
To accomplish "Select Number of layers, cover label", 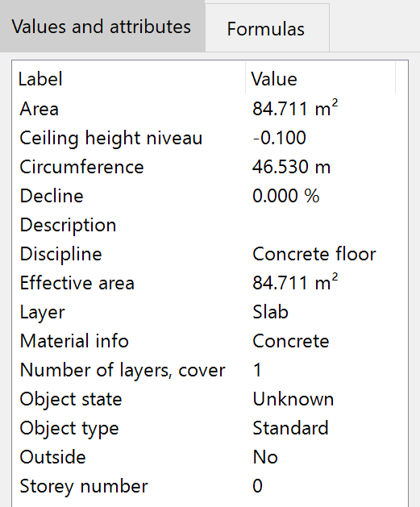I will tap(123, 370).
